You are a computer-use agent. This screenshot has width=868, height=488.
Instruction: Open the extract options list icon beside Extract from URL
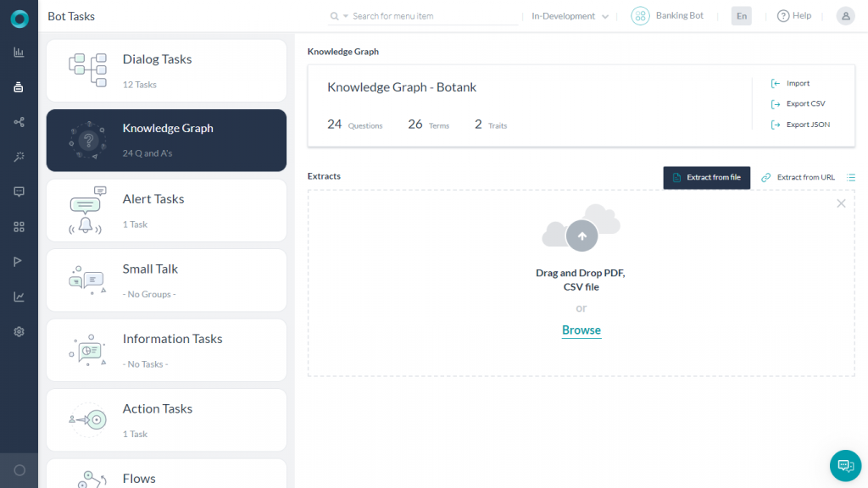coord(851,177)
